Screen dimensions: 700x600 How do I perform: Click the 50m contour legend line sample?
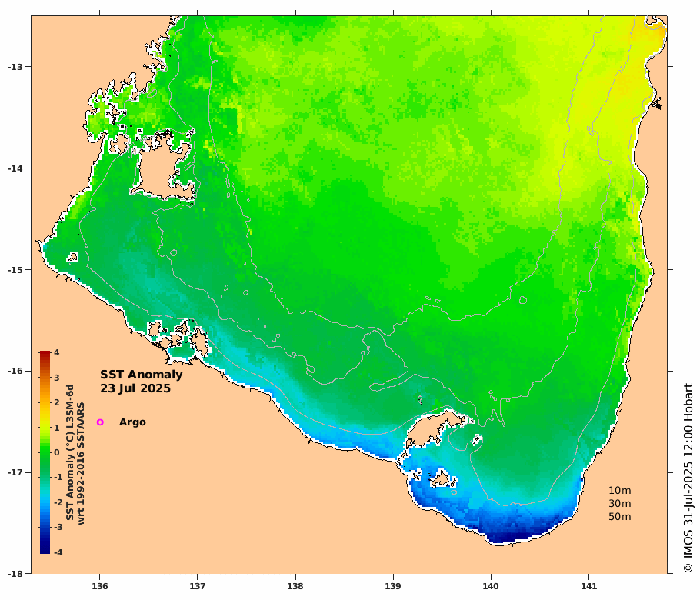pos(623,525)
